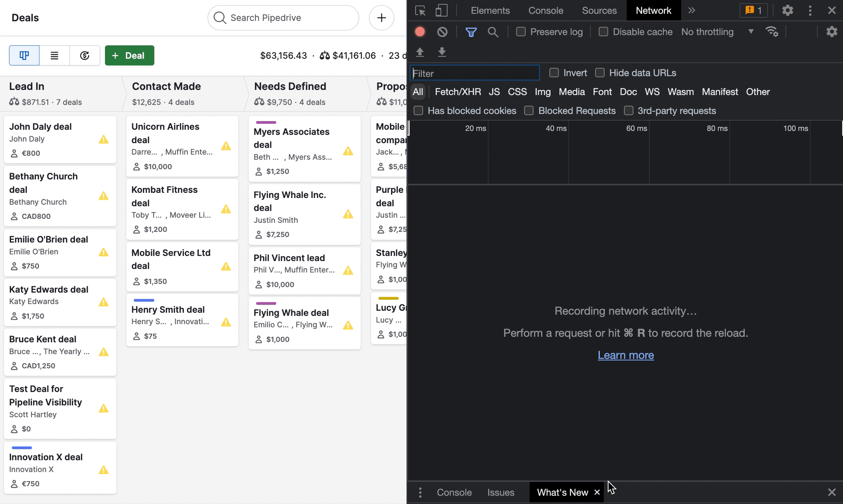Check 3rd-party requests

tap(629, 110)
